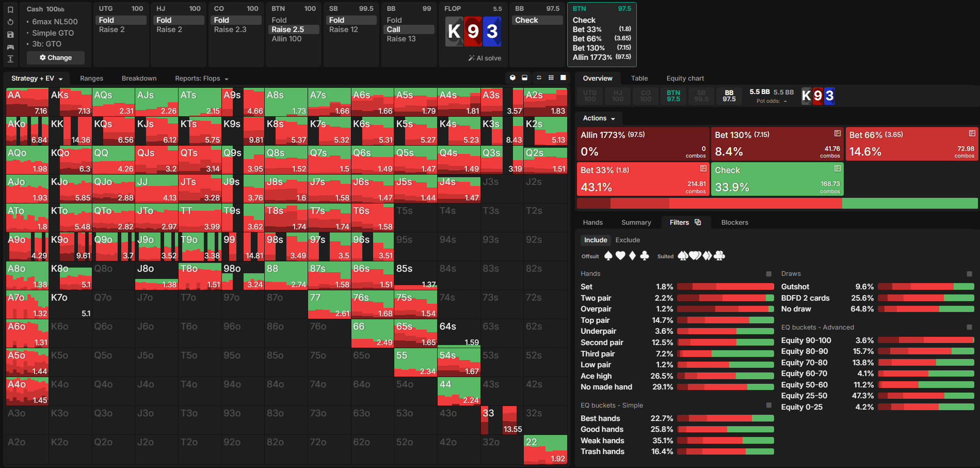980x468 pixels.
Task: Filter by the offsuit heart icon
Action: 620,256
